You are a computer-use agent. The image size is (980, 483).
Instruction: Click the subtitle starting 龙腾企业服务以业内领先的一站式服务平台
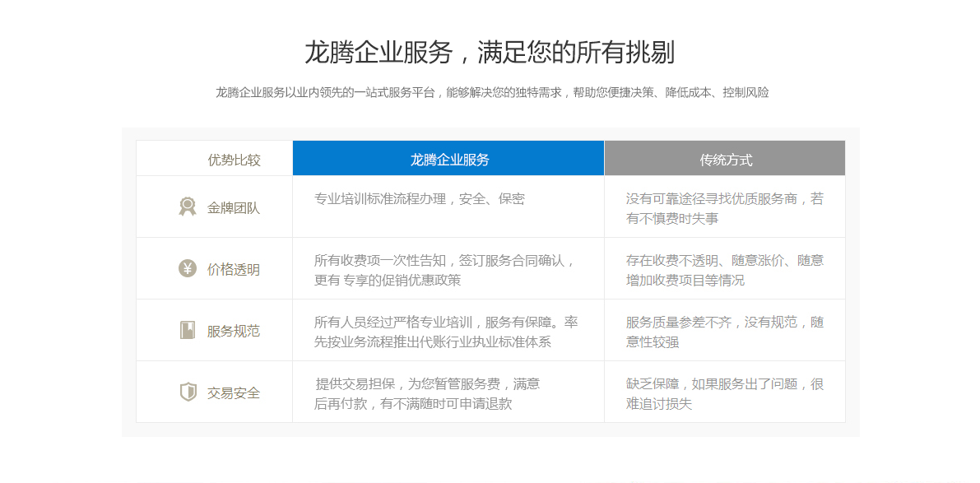(x=493, y=92)
